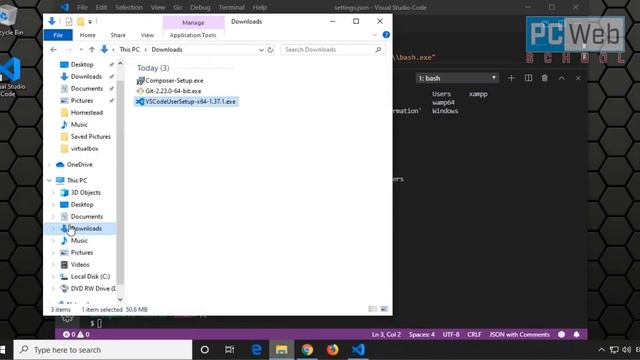Add a new terminal in VS Code
This screenshot has width=640, height=360.
(511, 78)
